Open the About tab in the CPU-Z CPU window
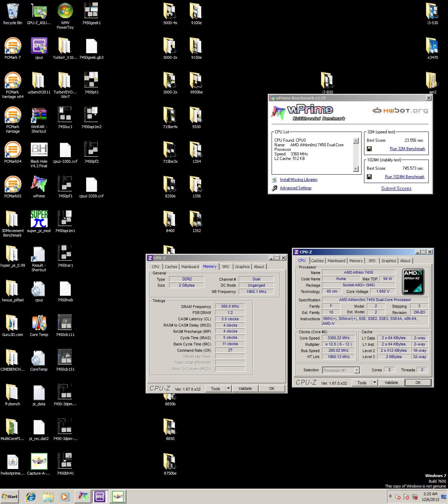Screen dimensions: 448x504 click(405, 261)
